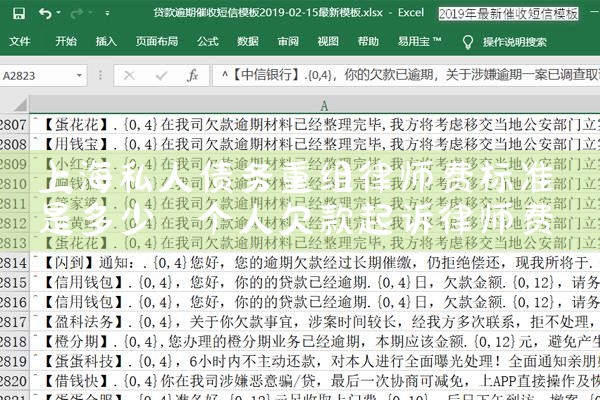This screenshot has height=400, width=600.
Task: Open the Undo history dropdown arrow
Action: tap(59, 13)
